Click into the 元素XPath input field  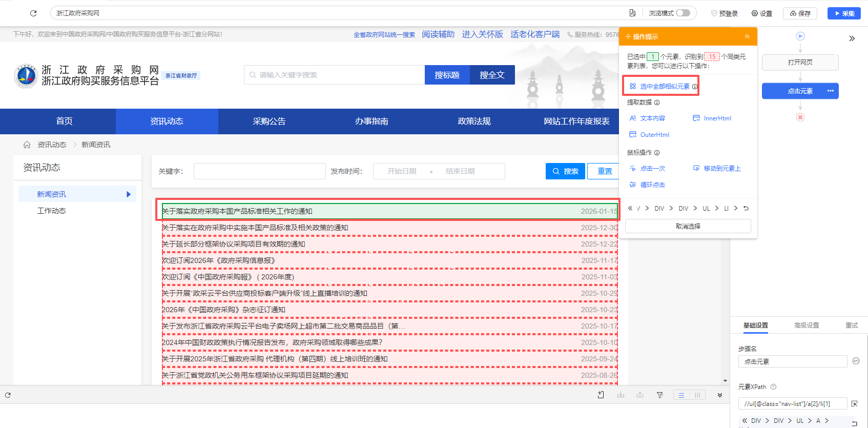pyautogui.click(x=793, y=404)
